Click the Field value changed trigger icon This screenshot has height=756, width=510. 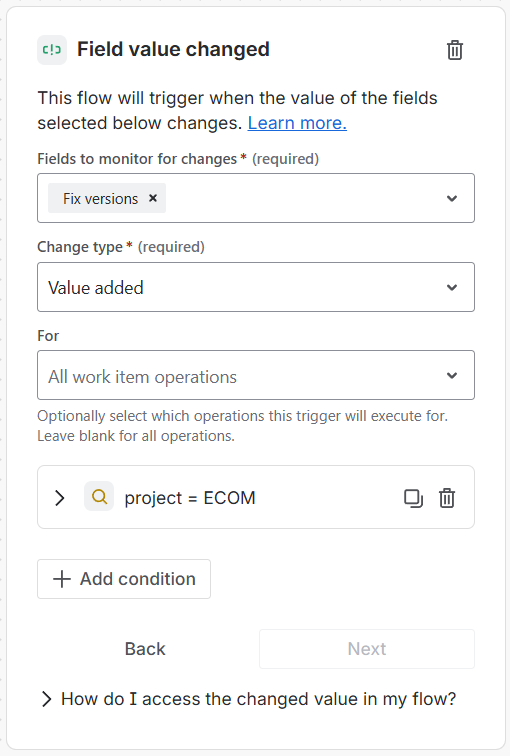(52, 50)
